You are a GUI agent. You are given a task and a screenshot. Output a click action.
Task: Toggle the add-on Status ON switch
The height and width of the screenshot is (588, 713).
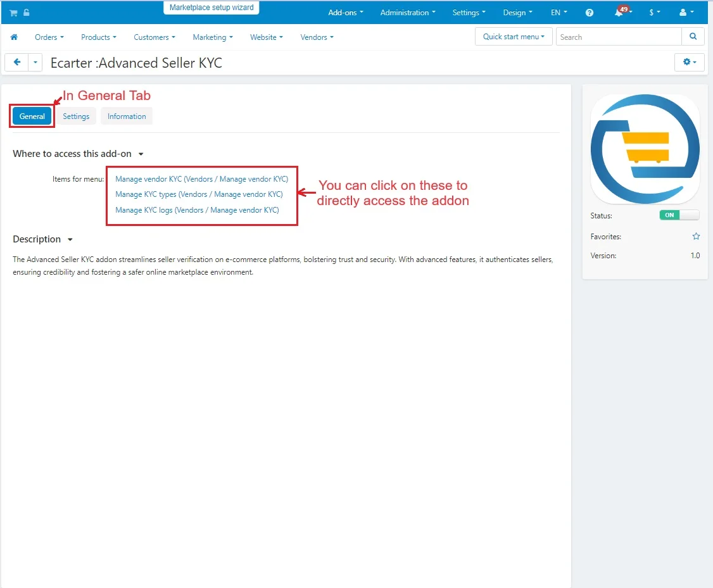pyautogui.click(x=679, y=215)
